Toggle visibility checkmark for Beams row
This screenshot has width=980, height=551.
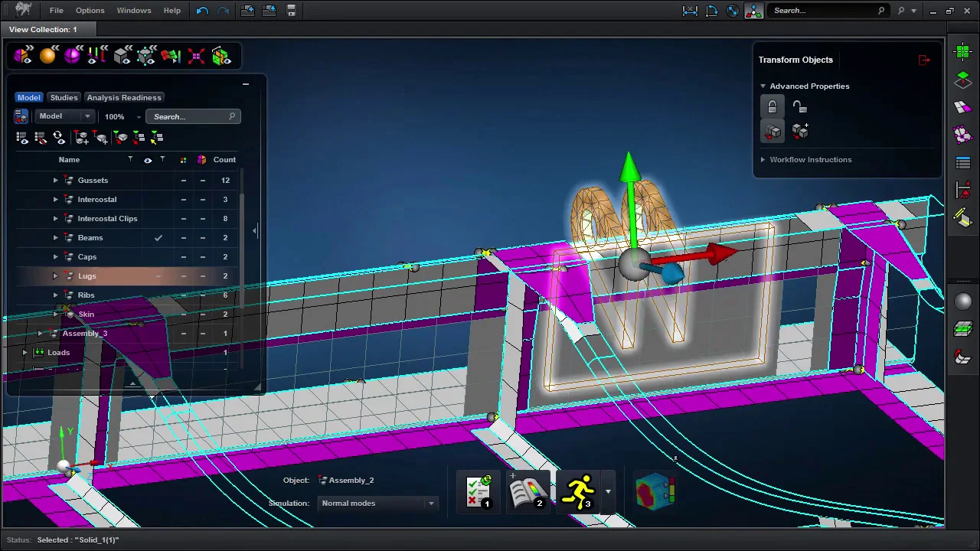point(158,238)
